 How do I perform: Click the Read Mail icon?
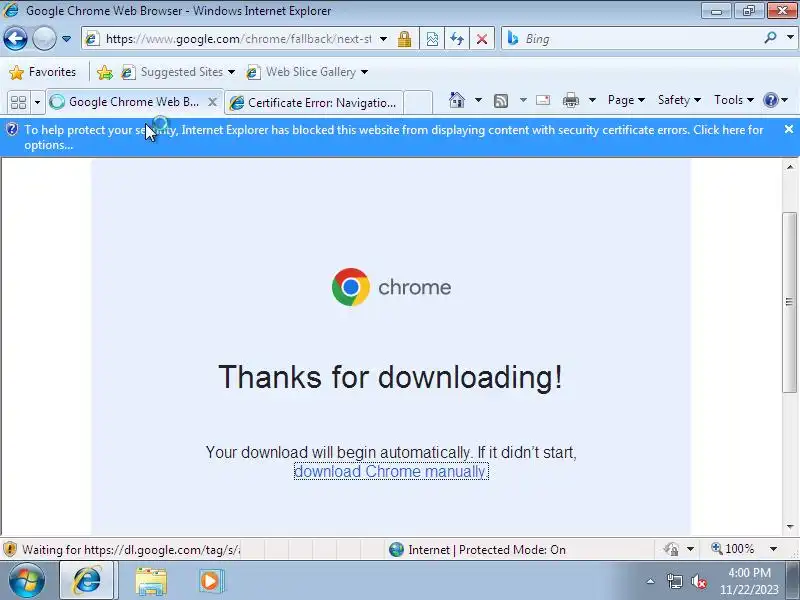click(543, 100)
